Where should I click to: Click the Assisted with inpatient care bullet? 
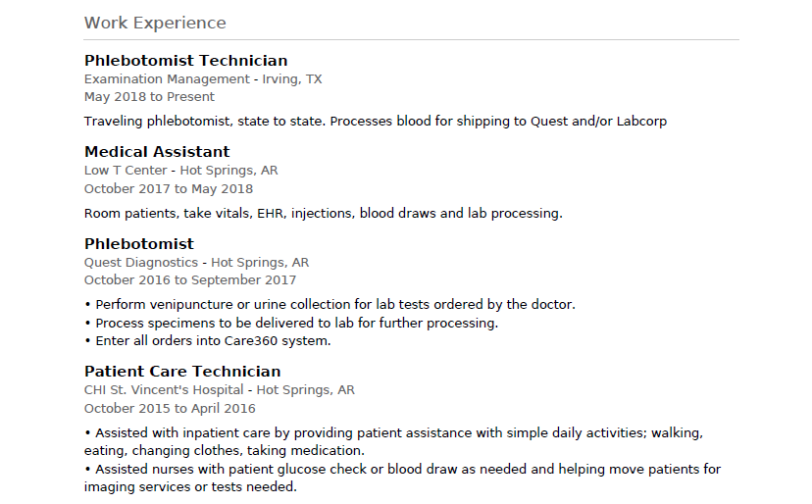pyautogui.click(x=393, y=442)
